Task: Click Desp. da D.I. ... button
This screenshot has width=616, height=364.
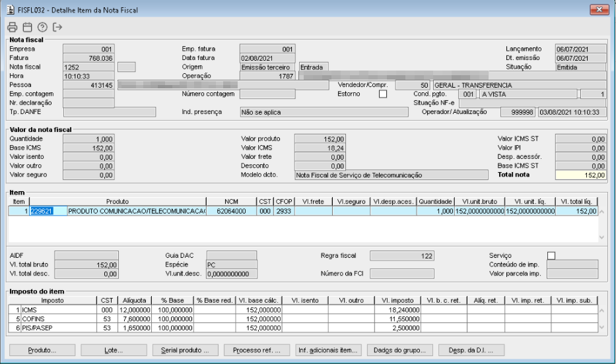Action: 471,350
